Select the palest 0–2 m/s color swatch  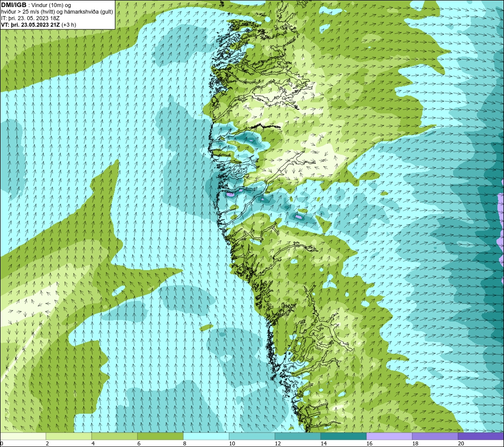(x=23, y=436)
